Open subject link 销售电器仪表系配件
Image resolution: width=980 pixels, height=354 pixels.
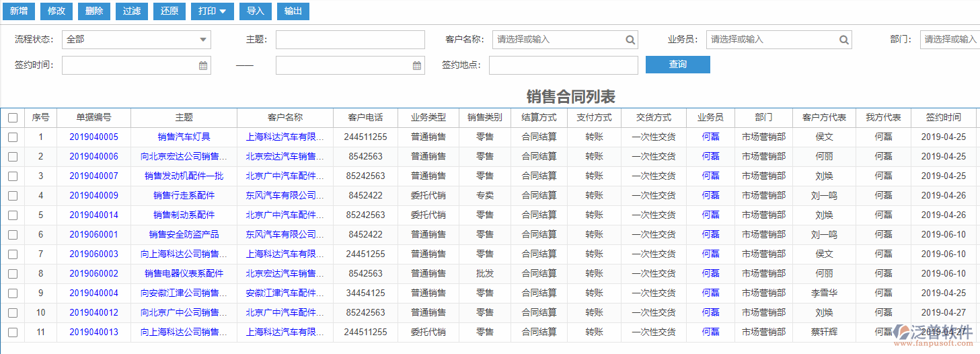(x=184, y=274)
